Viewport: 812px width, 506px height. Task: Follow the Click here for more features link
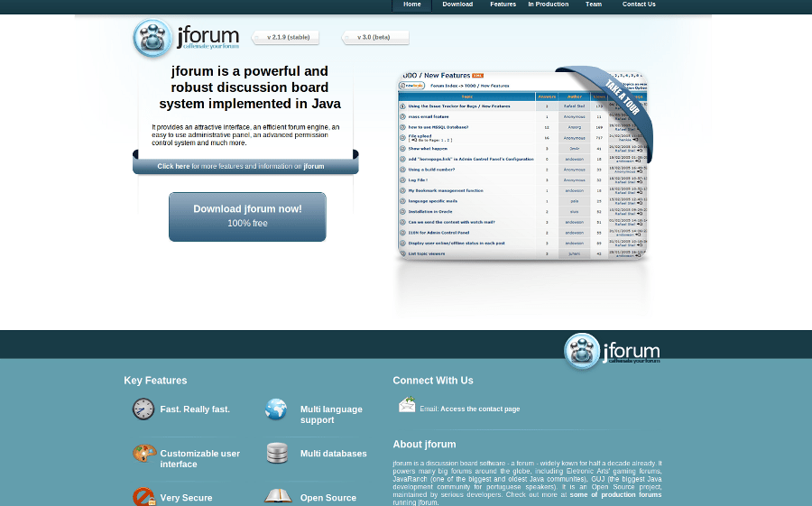click(241, 166)
